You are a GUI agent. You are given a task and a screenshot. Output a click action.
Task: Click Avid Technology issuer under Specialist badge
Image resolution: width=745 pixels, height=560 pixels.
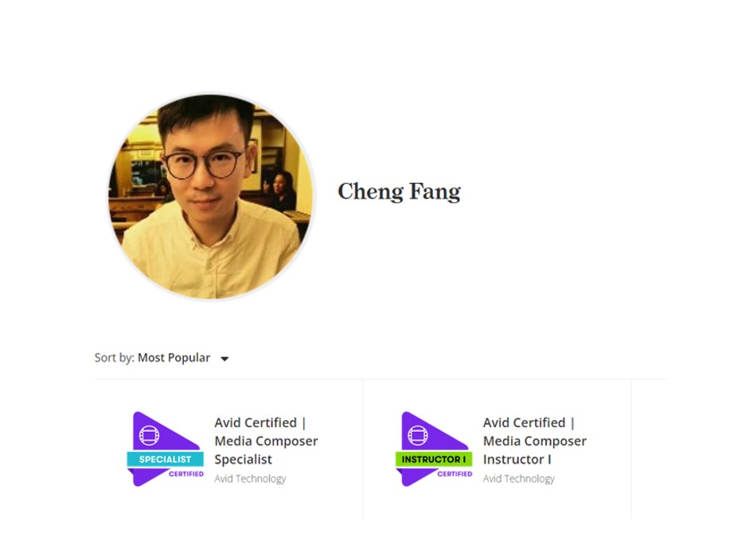(250, 479)
